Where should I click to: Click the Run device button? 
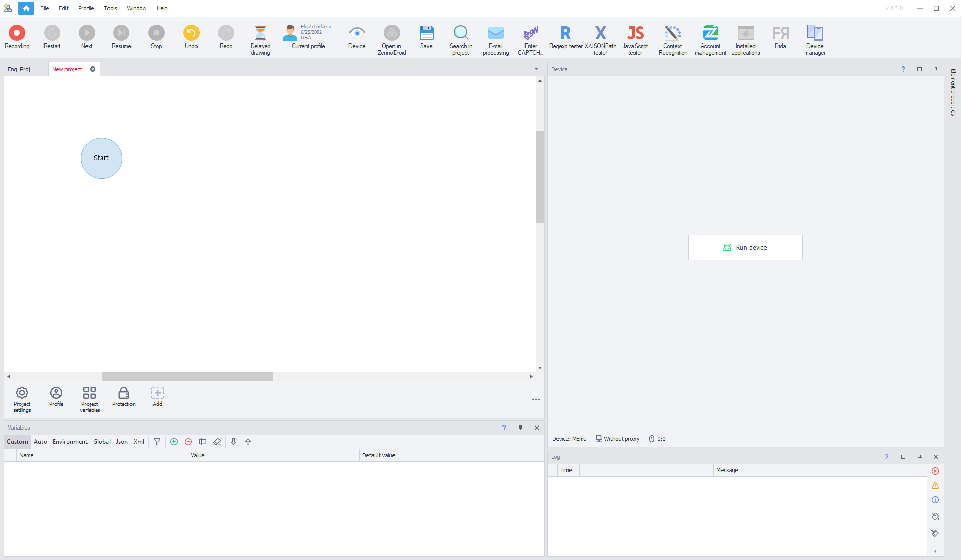pos(745,248)
